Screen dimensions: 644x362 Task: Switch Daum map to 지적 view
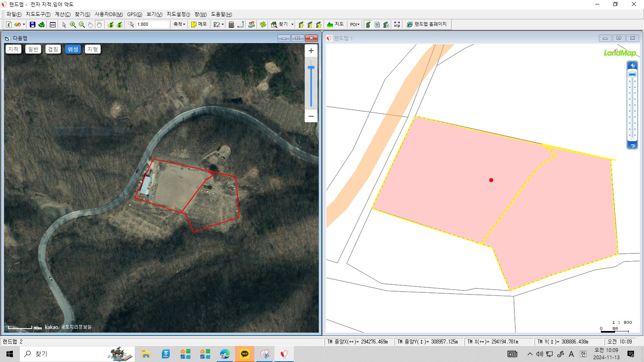13,49
